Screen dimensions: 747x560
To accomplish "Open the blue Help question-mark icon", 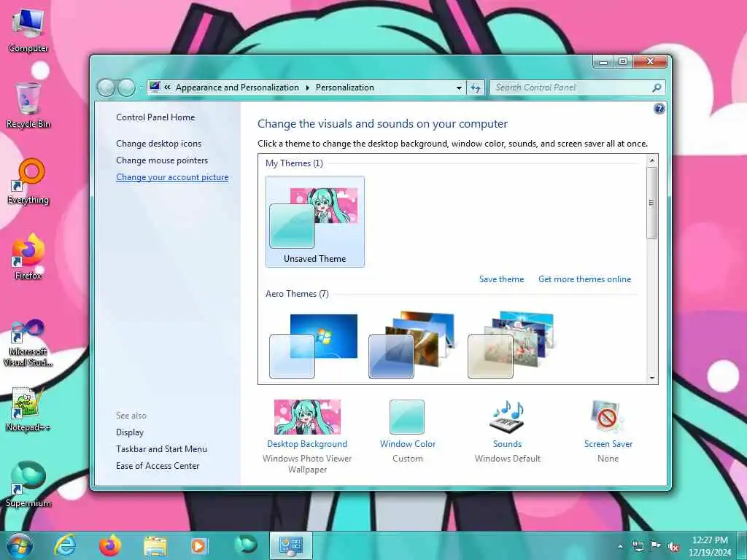I will pos(659,109).
